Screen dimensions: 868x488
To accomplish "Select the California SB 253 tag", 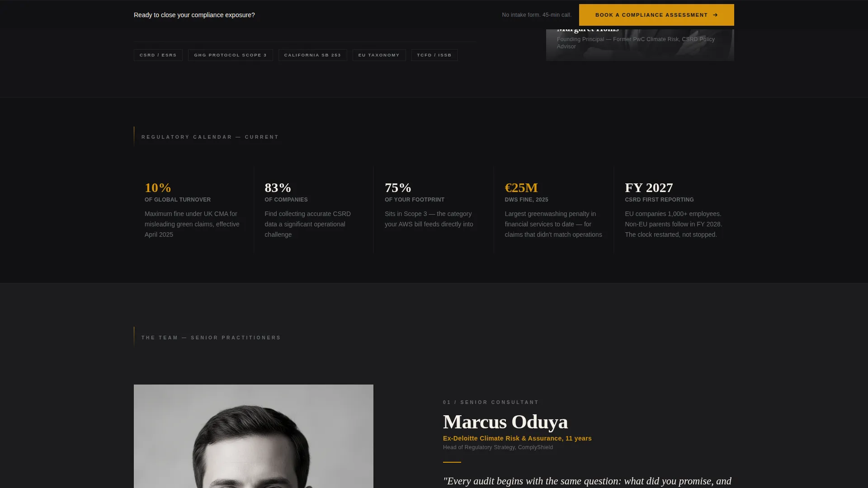I will pyautogui.click(x=313, y=55).
